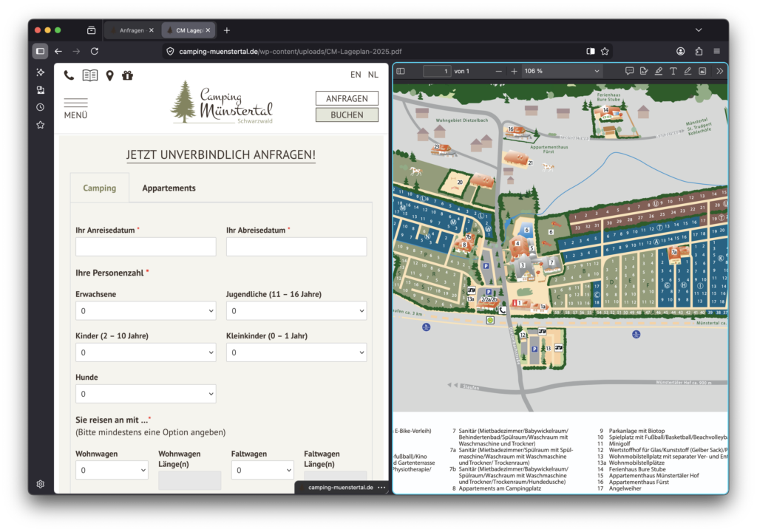Switch language via the NL link
The height and width of the screenshot is (532, 757).
coord(373,75)
